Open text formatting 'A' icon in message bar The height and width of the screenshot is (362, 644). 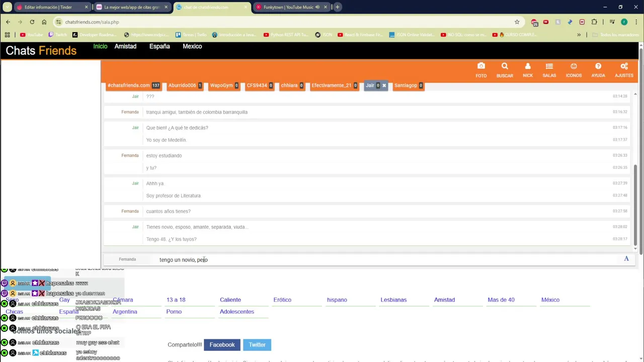click(626, 259)
